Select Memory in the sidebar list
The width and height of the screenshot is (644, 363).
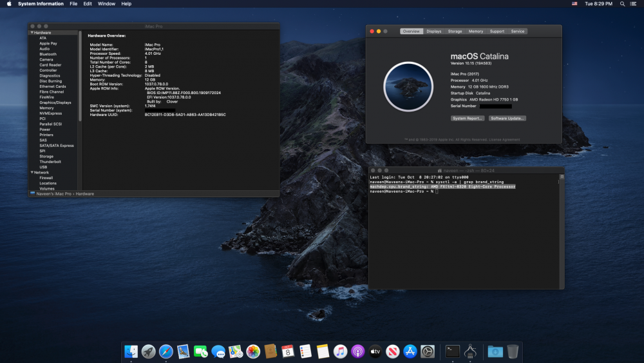pyautogui.click(x=46, y=108)
